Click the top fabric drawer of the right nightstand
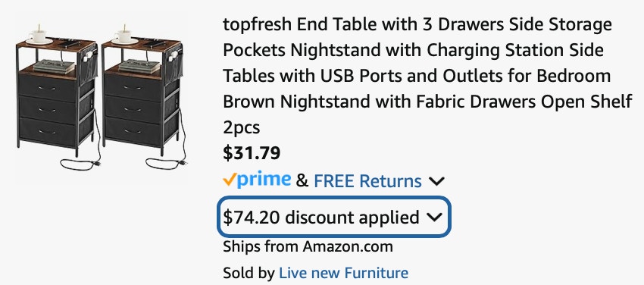644x285 pixels. 133,87
